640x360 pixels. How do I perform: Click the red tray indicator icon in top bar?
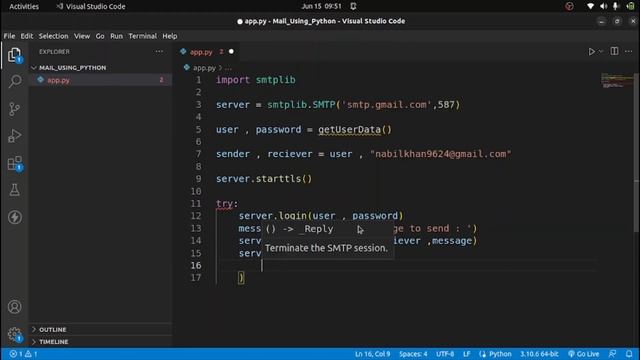coord(569,7)
